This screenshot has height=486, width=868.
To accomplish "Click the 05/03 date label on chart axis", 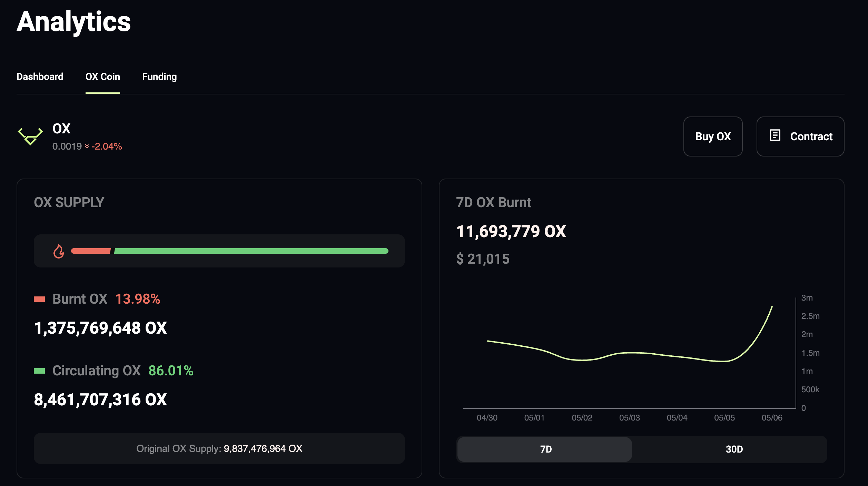I will [629, 418].
